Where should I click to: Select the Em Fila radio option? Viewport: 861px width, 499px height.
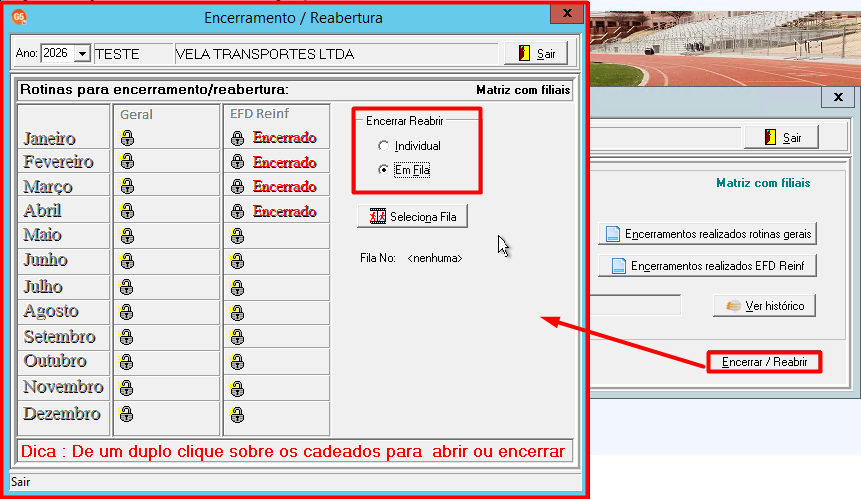[383, 170]
